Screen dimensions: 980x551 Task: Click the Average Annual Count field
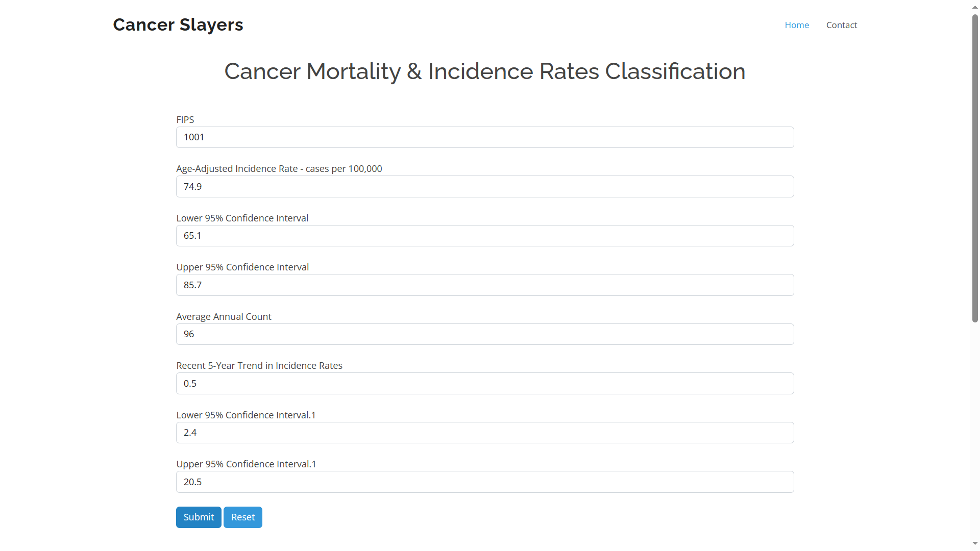pyautogui.click(x=485, y=334)
